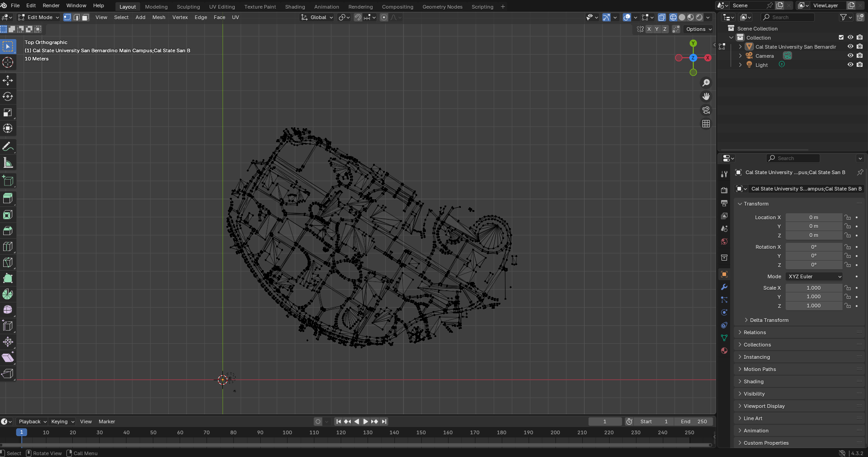Enable face select mode
Screen dimensions: 868x457
(x=85, y=17)
